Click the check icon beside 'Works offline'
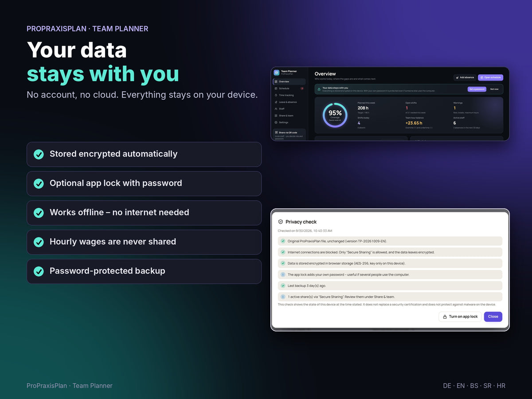This screenshot has width=532, height=399. [x=39, y=213]
